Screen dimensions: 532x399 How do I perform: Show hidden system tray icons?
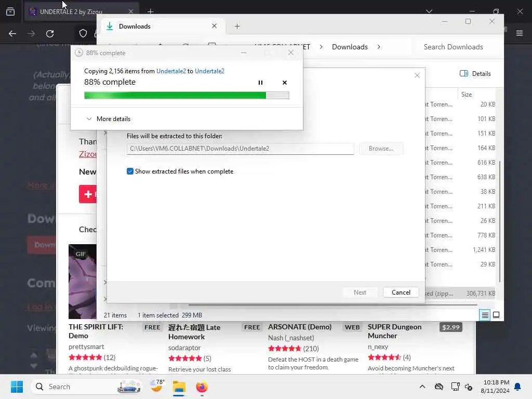coord(422,387)
